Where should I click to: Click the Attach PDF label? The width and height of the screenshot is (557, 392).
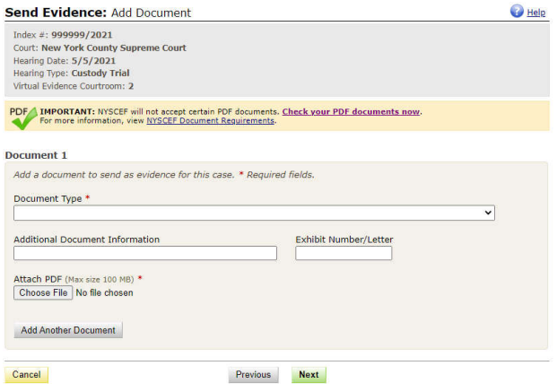click(x=38, y=279)
